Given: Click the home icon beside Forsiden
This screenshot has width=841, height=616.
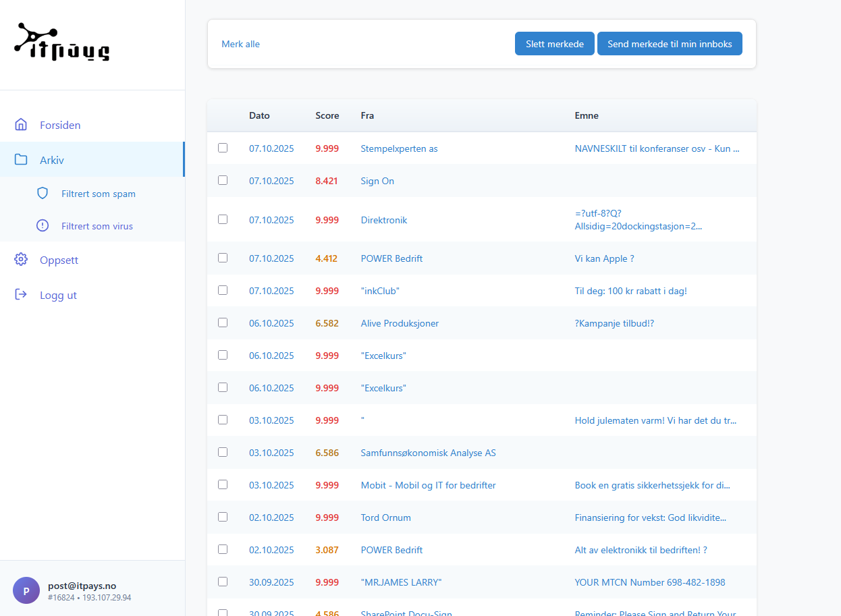Looking at the screenshot, I should pyautogui.click(x=21, y=125).
